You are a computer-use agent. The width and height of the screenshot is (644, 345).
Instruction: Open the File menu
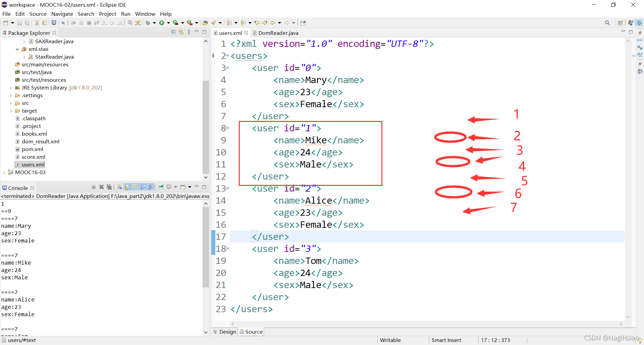(x=6, y=14)
